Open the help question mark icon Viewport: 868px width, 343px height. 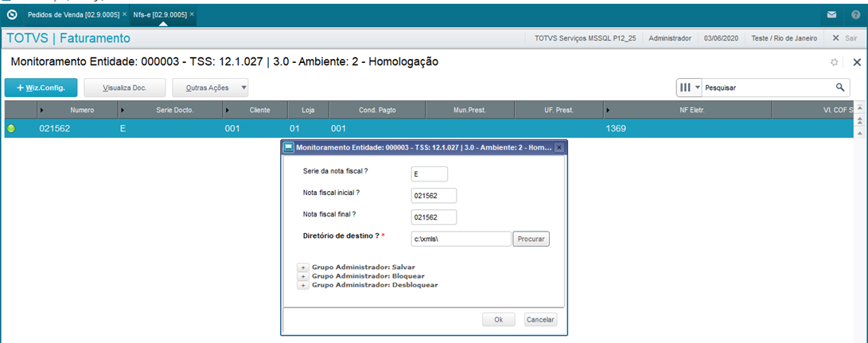tap(855, 15)
